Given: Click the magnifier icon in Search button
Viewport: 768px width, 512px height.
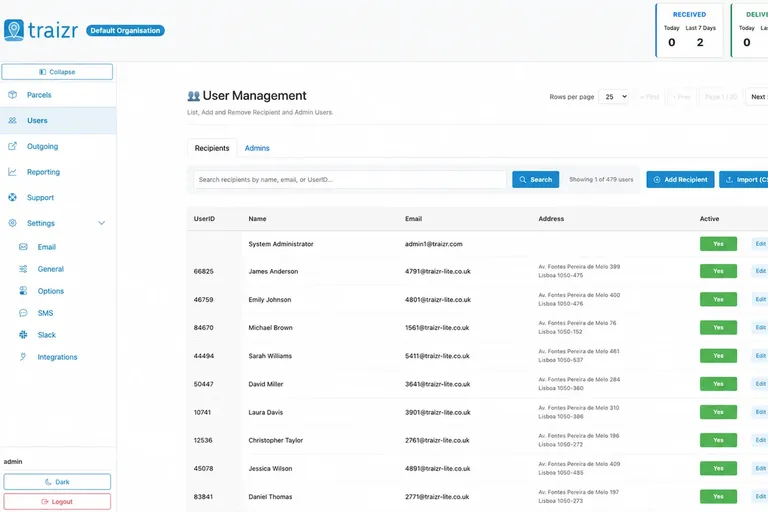Looking at the screenshot, I should tap(523, 180).
